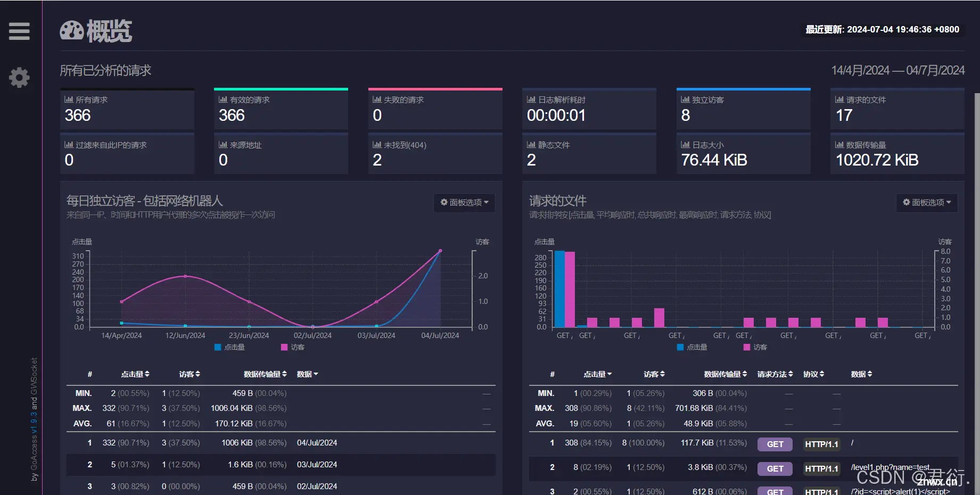Click chart icon next to 失败的请求

coord(377,100)
